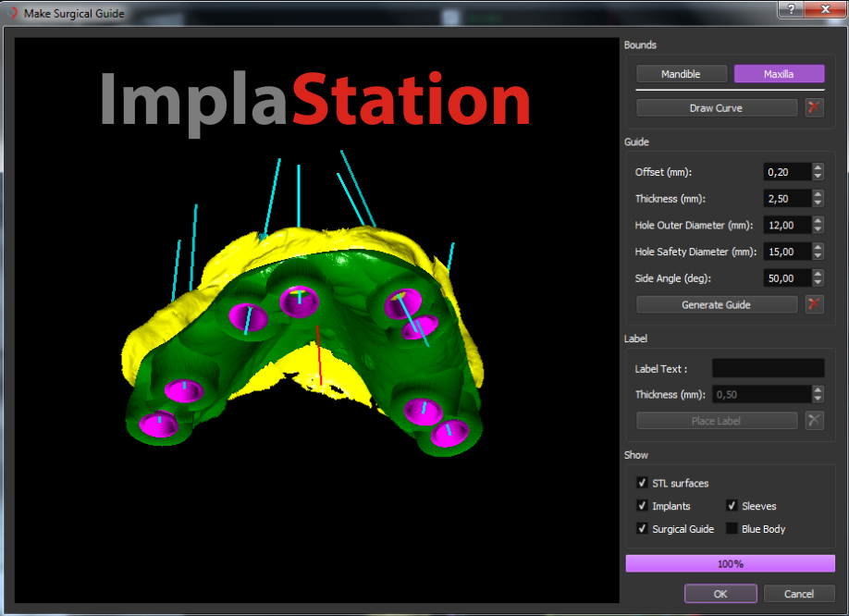The image size is (849, 616).
Task: Click the X icon beside Place Label
Action: tap(814, 421)
